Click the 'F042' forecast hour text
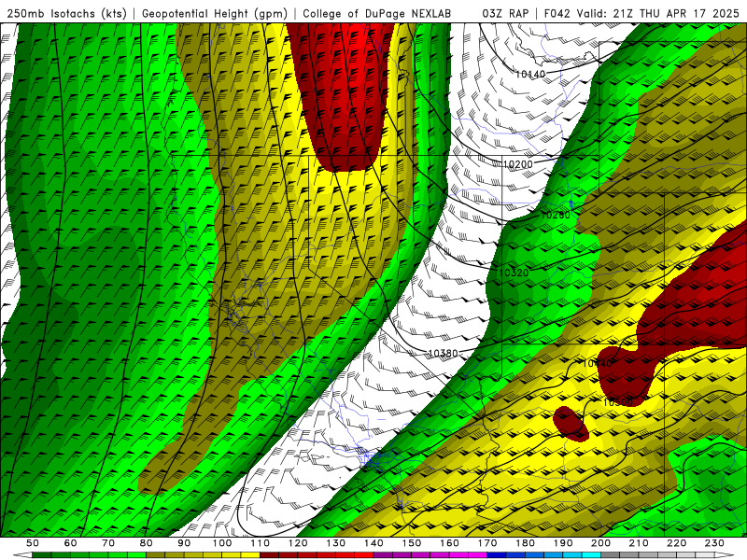The image size is (747, 560). point(557,13)
